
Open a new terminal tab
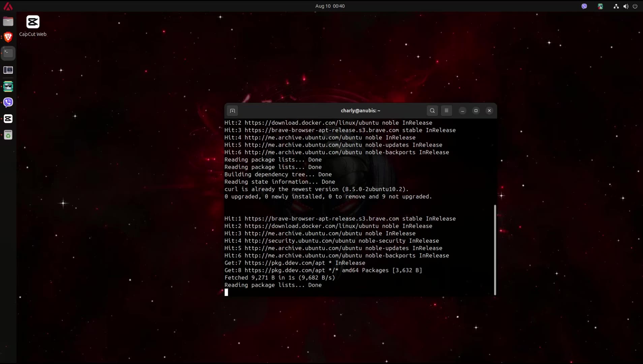(233, 111)
